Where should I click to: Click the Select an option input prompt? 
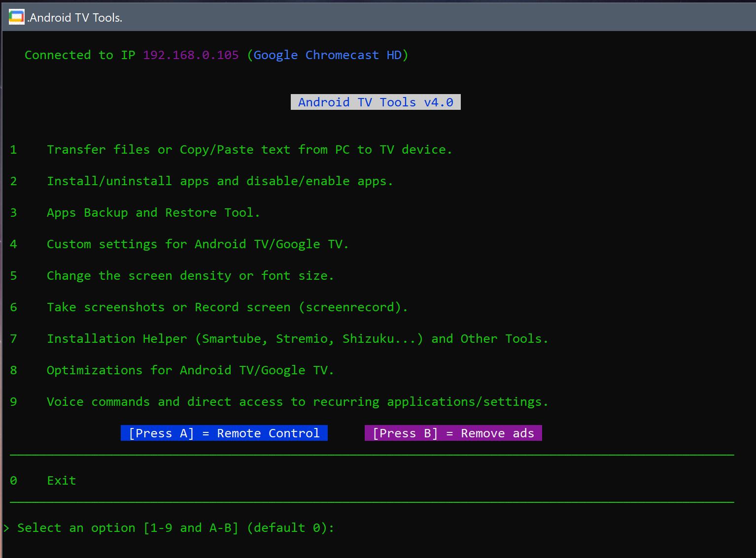[175, 528]
